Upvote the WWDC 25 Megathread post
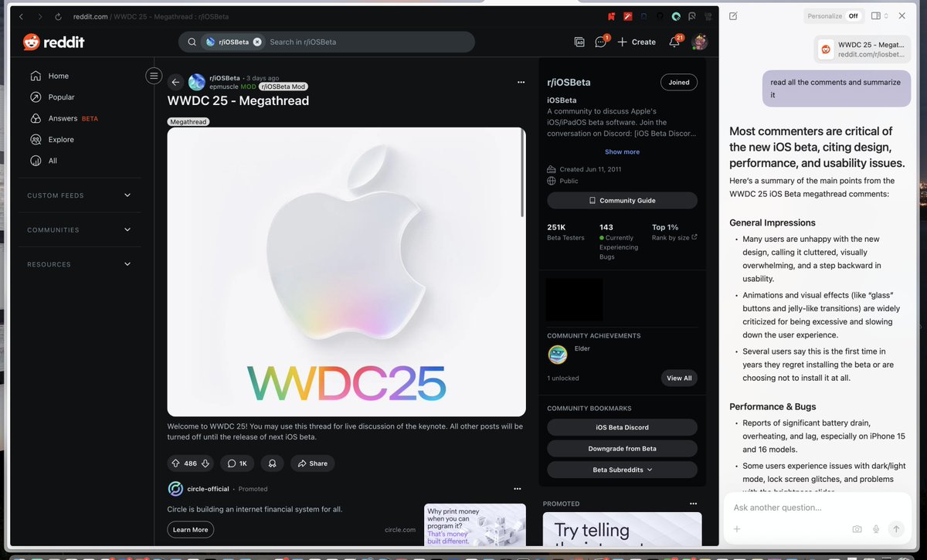The height and width of the screenshot is (560, 927). [x=175, y=463]
